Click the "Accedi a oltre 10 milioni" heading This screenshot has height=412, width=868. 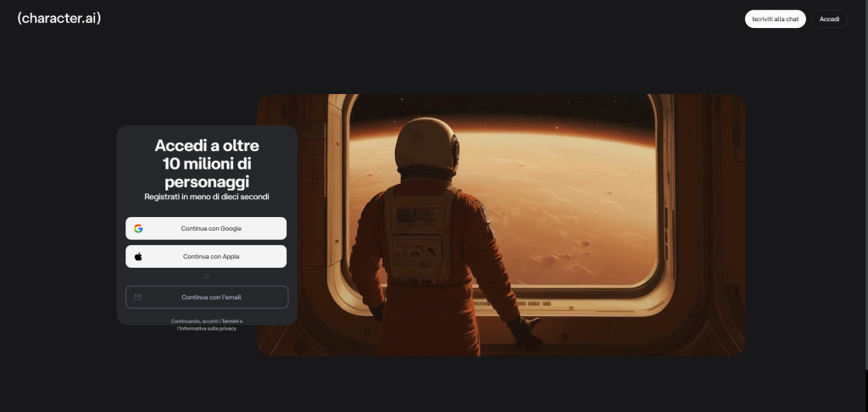[x=207, y=163]
